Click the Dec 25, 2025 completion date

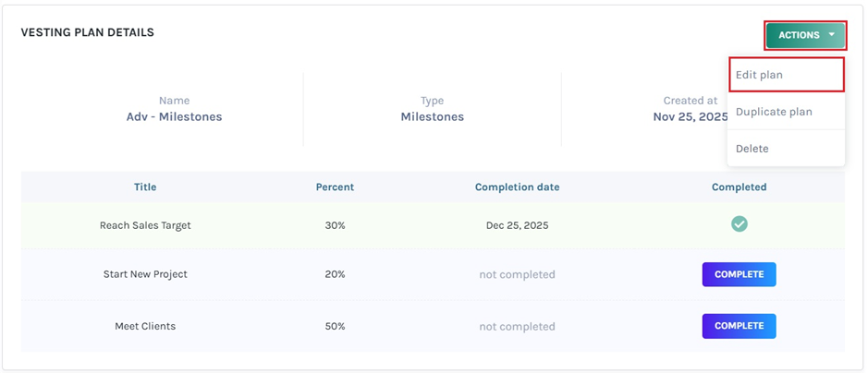517,225
